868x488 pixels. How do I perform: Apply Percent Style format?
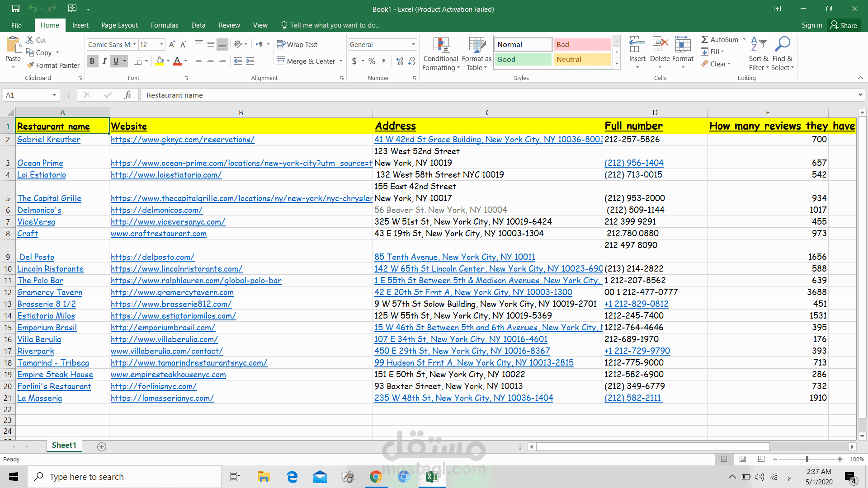tap(372, 61)
